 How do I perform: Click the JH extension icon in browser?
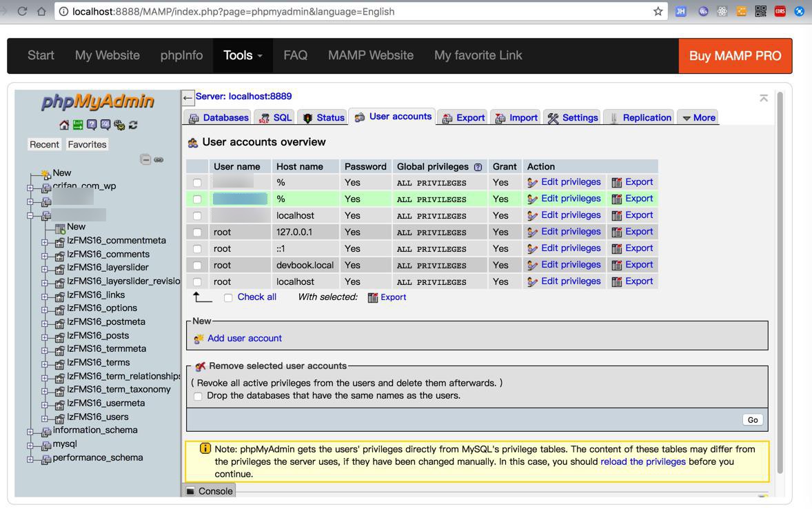click(x=680, y=11)
